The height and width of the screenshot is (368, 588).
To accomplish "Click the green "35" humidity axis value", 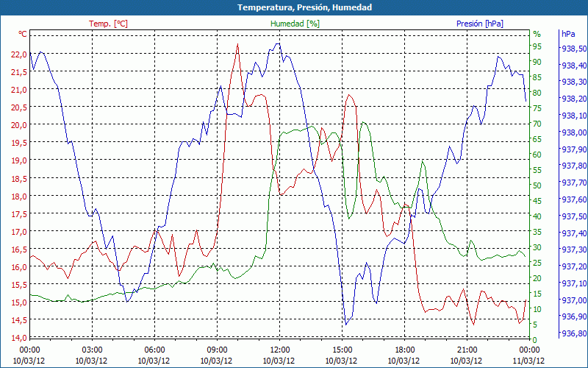I will 537,232.
